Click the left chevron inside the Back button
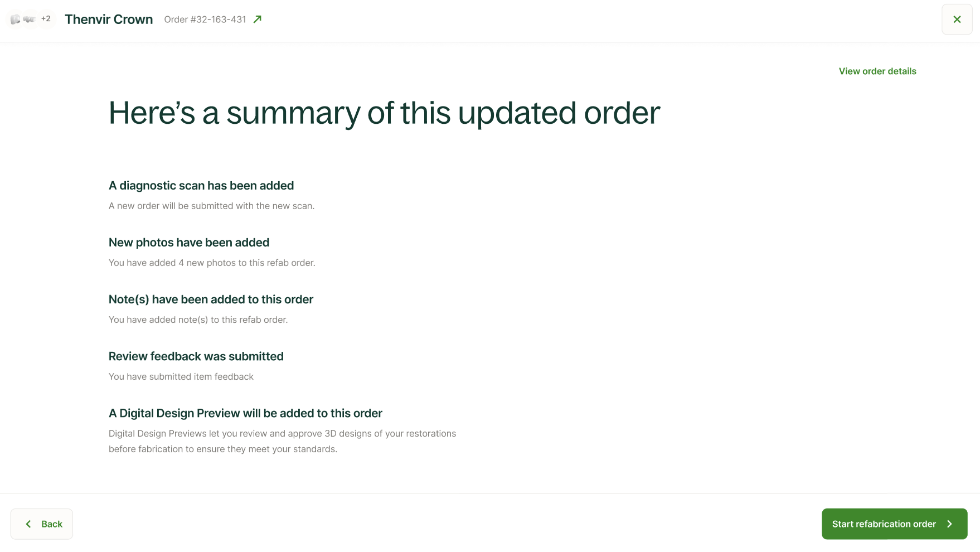Screen dimensions: 980x552 [x=28, y=524]
